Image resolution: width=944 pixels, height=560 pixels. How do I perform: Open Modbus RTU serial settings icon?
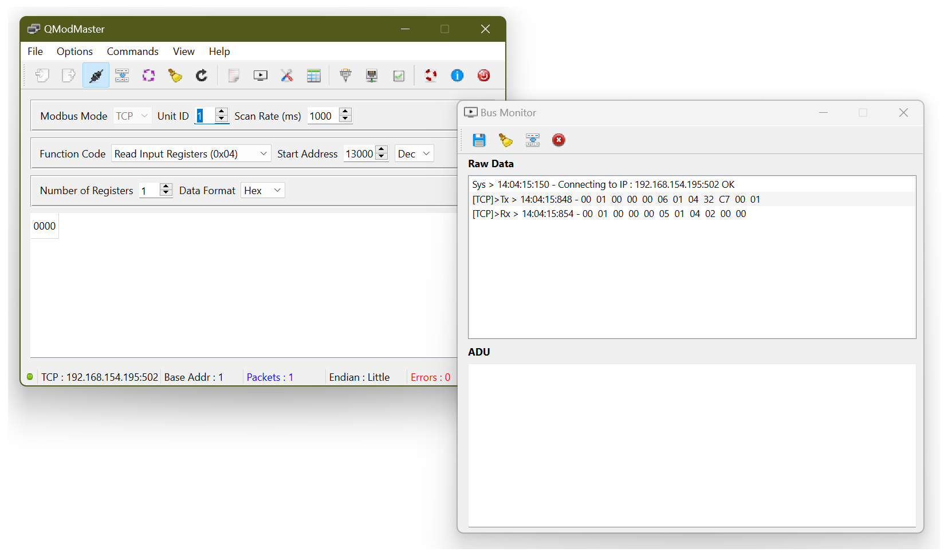345,76
